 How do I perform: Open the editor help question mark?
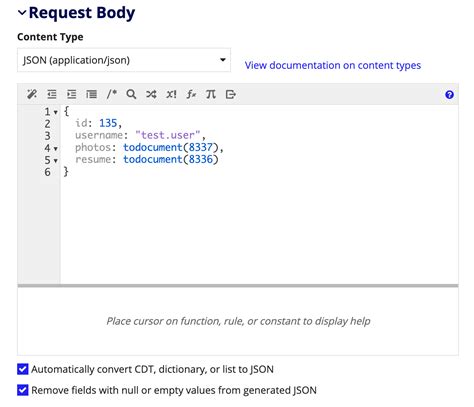[x=449, y=95]
